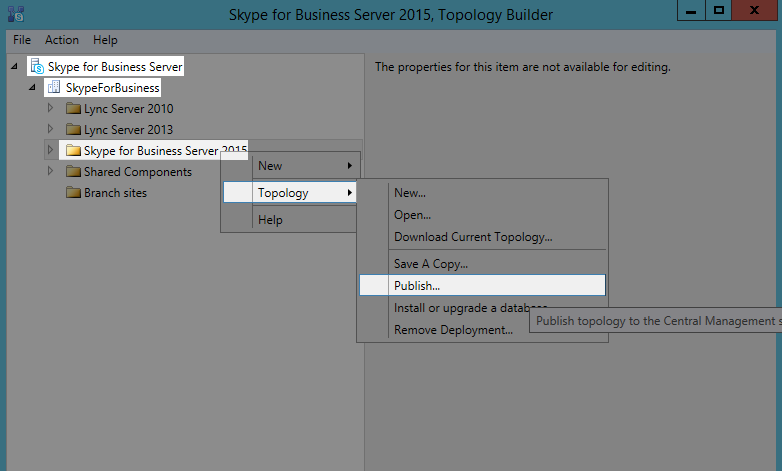
Task: Collapse the Skype for Business Server root node
Action: coord(14,66)
